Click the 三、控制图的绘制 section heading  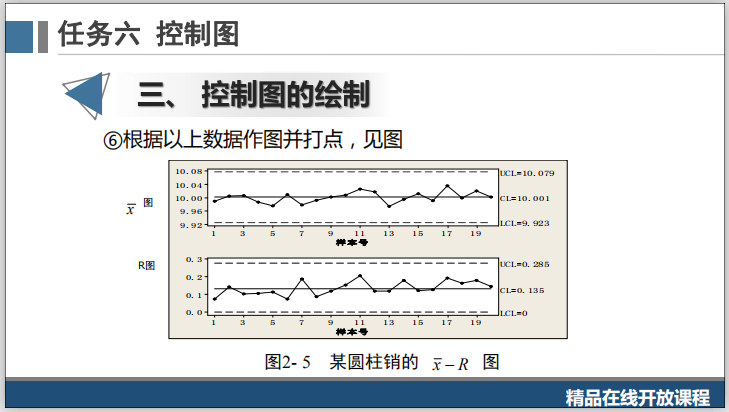click(x=254, y=95)
